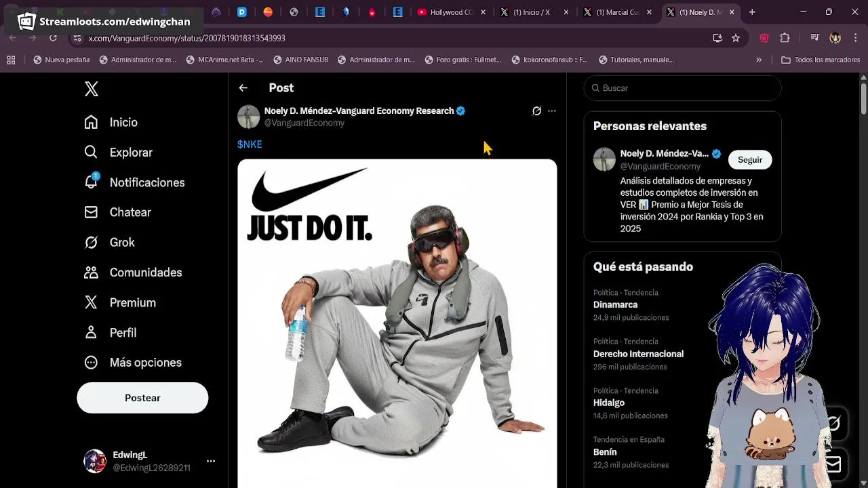This screenshot has height=488, width=868.
Task: Open the Premium page
Action: coord(120,302)
